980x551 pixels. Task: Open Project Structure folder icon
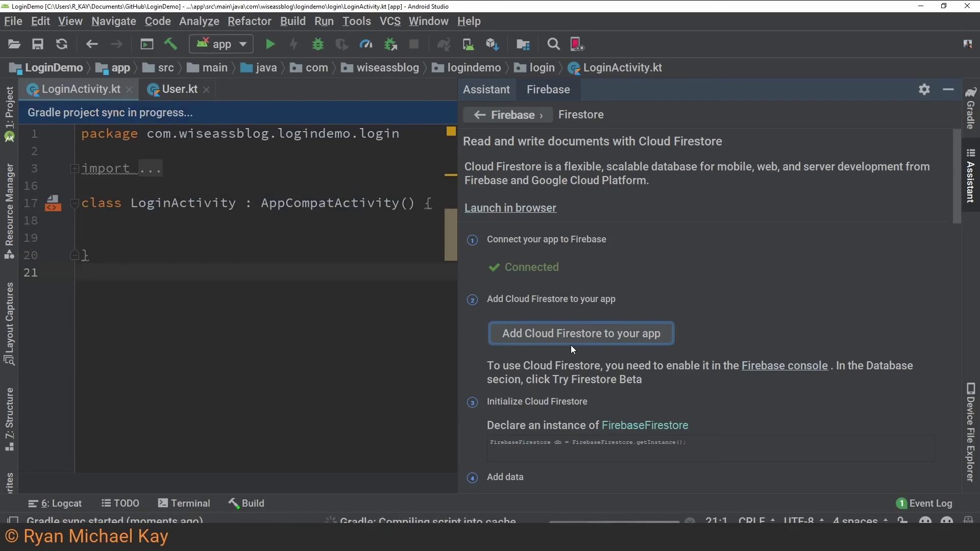[x=523, y=44]
